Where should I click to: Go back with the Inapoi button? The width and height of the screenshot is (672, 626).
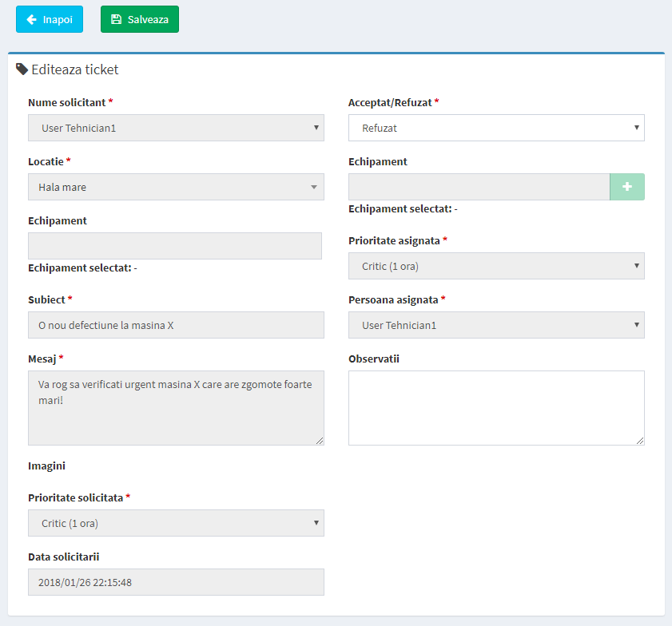point(50,19)
